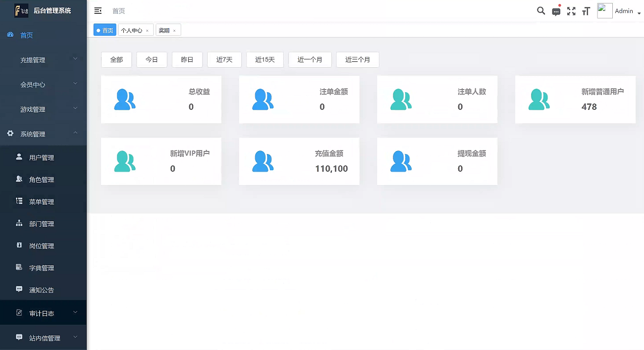Filter stats by 近一个月
Screen dimensions: 644x350
click(310, 59)
